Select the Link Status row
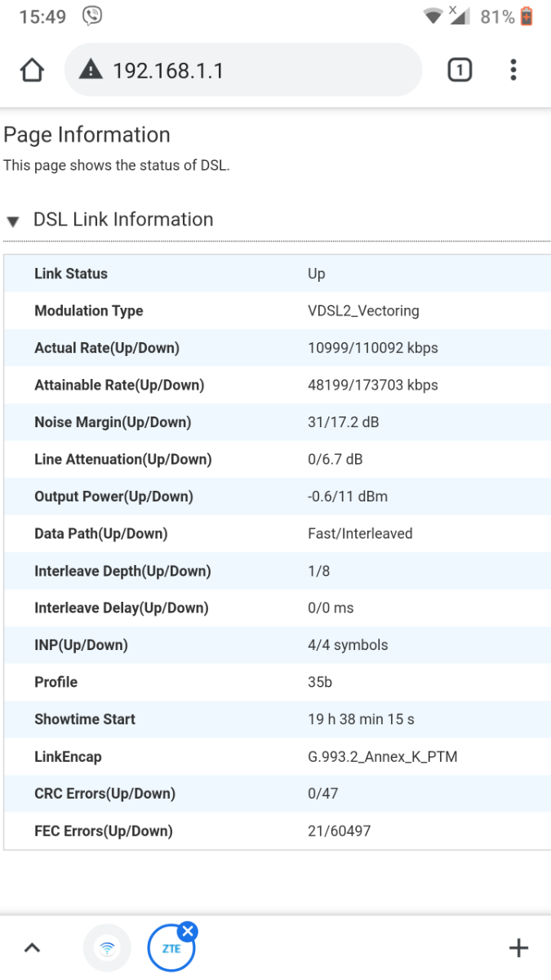 278,274
